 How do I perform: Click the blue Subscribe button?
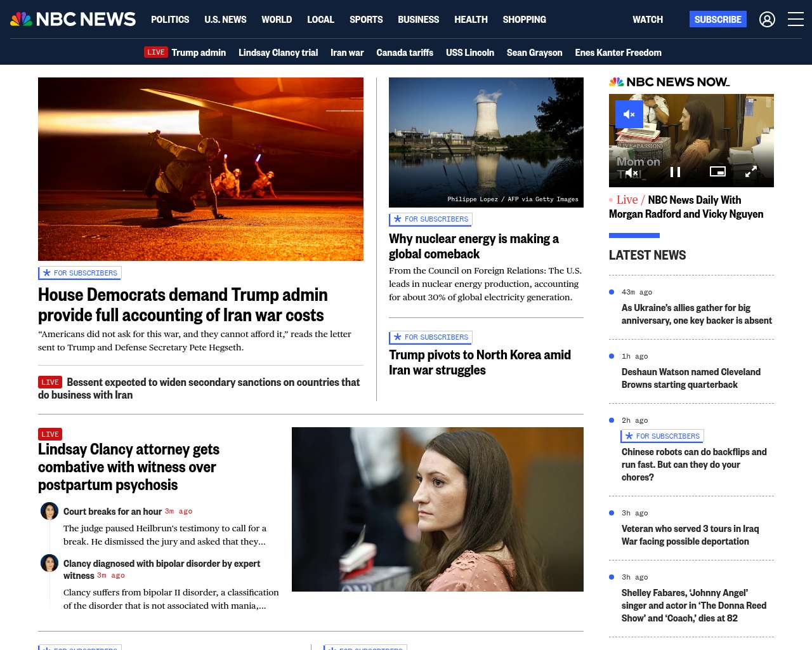[x=718, y=19]
